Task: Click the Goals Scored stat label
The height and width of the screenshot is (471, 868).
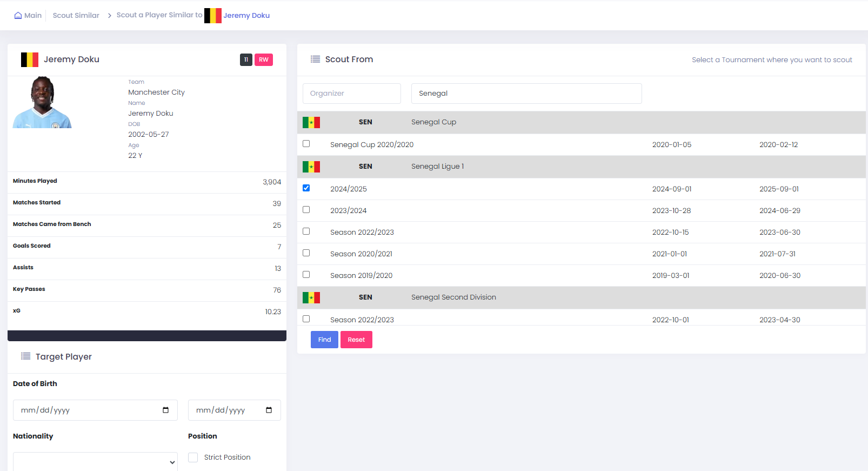Action: coord(32,246)
